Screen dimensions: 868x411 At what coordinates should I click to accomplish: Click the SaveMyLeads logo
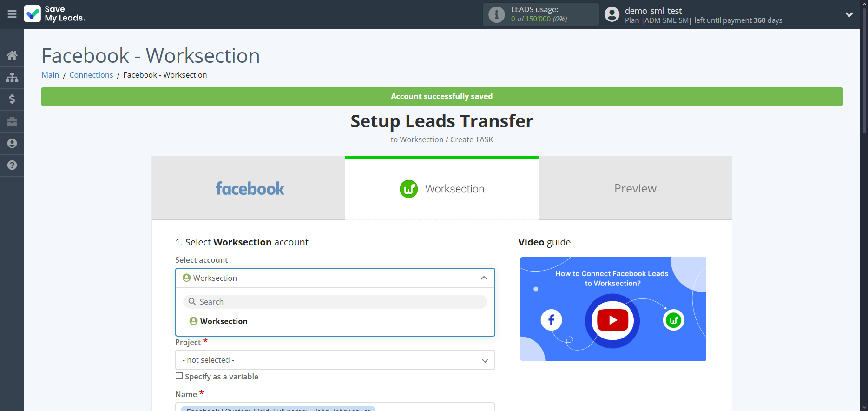[55, 14]
